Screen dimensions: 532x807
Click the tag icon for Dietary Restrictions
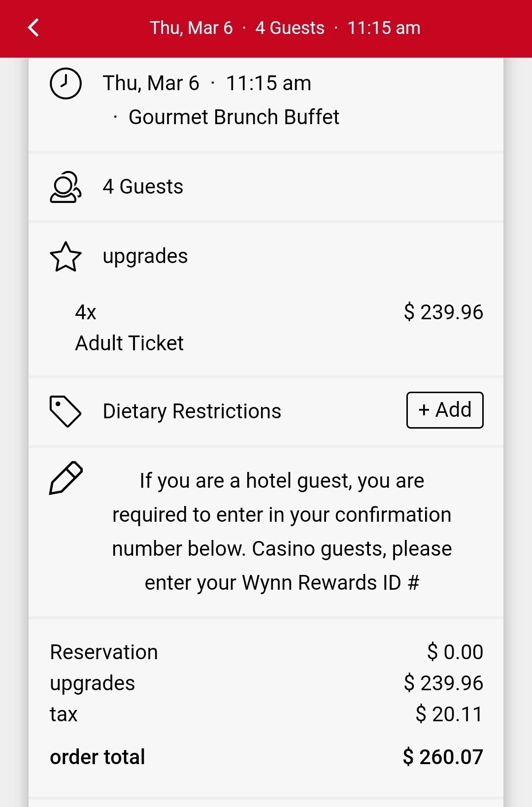tap(65, 411)
